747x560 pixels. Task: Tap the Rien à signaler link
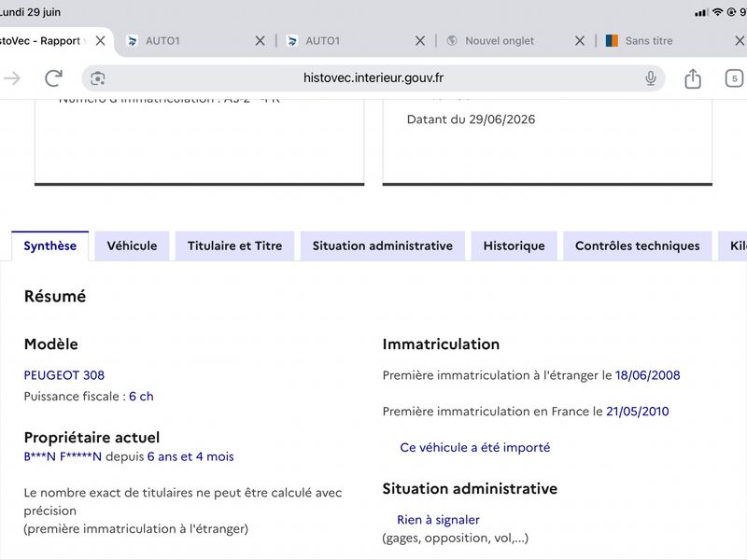(x=438, y=520)
